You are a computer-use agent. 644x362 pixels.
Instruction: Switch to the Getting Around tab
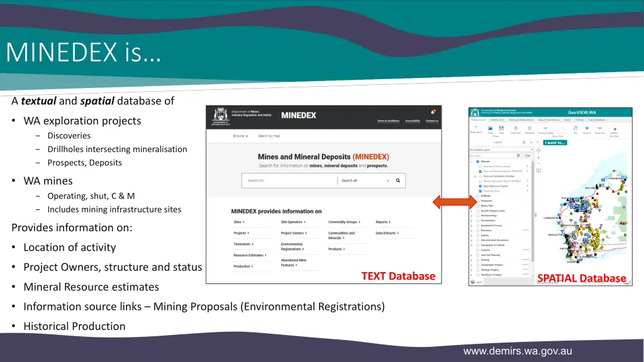click(x=479, y=120)
